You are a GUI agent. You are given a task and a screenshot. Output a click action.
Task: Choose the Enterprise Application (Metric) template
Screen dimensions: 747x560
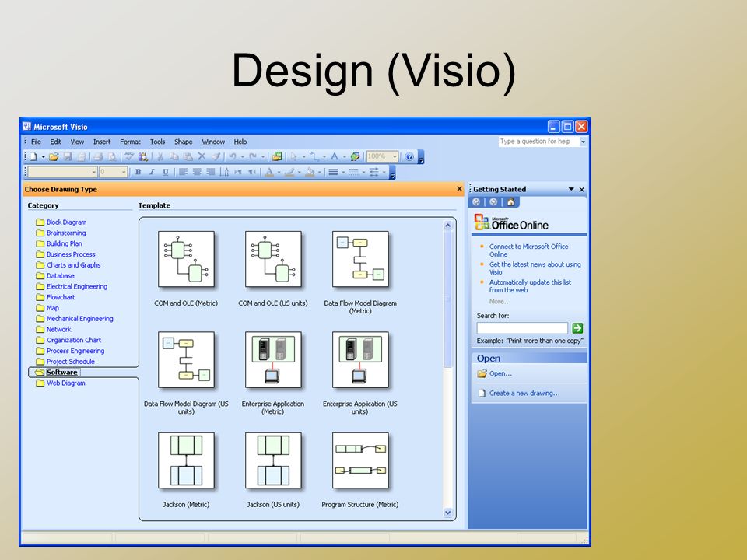pos(273,373)
